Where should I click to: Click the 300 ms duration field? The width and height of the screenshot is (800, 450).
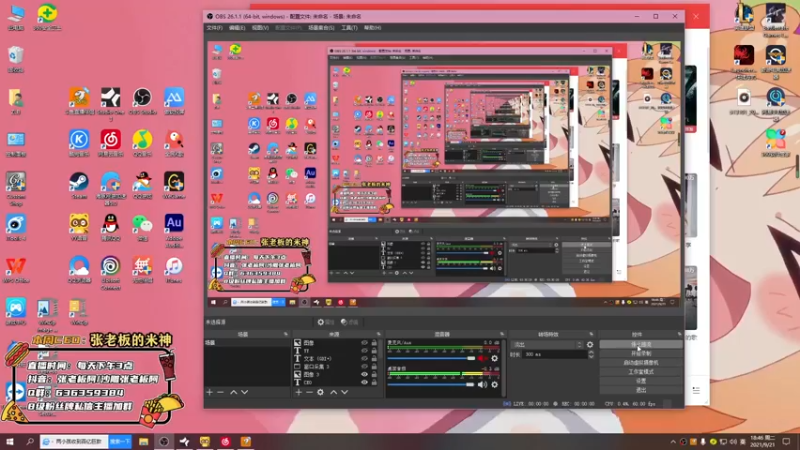pyautogui.click(x=554, y=354)
